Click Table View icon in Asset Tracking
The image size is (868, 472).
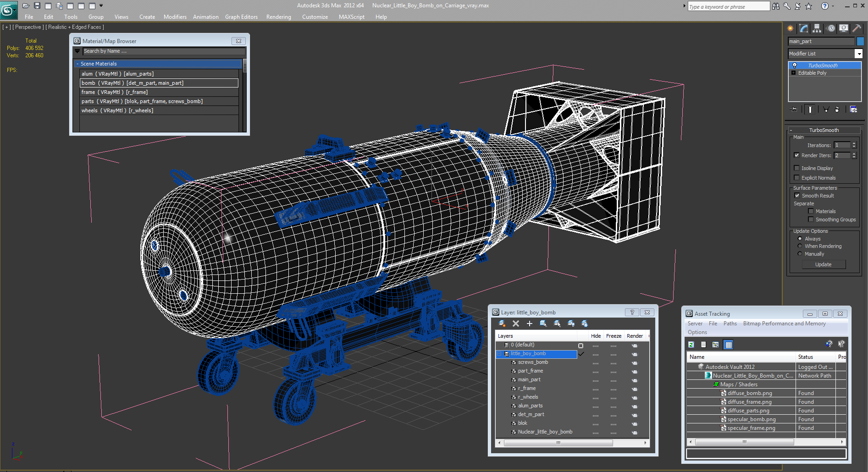point(729,345)
